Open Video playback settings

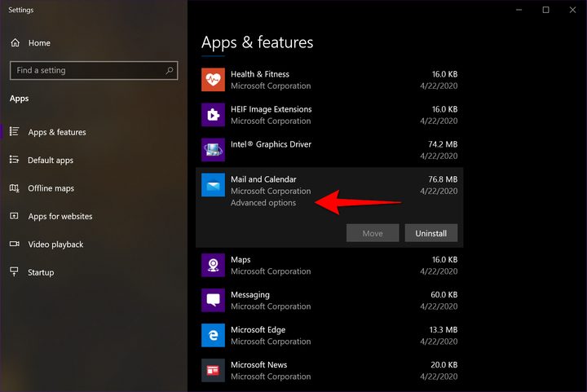55,244
